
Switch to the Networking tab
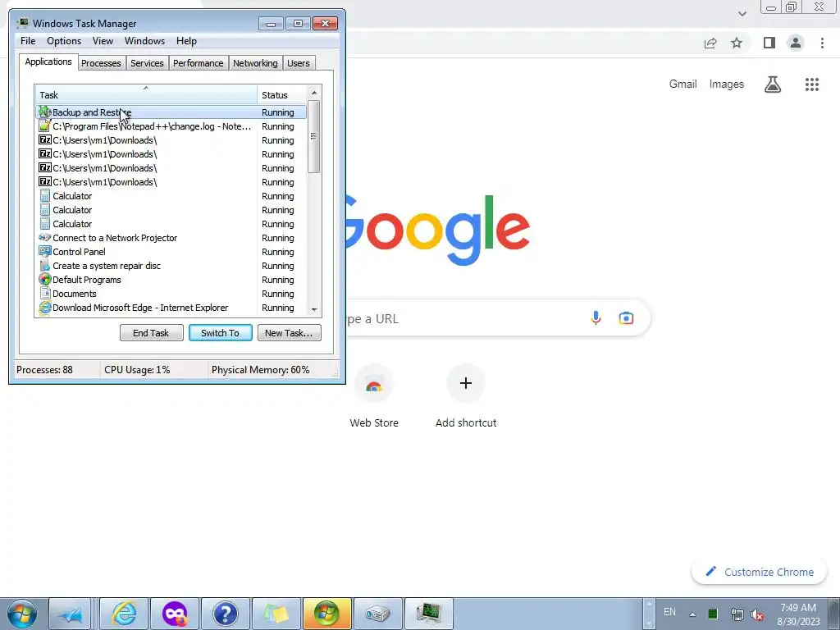pyautogui.click(x=255, y=63)
